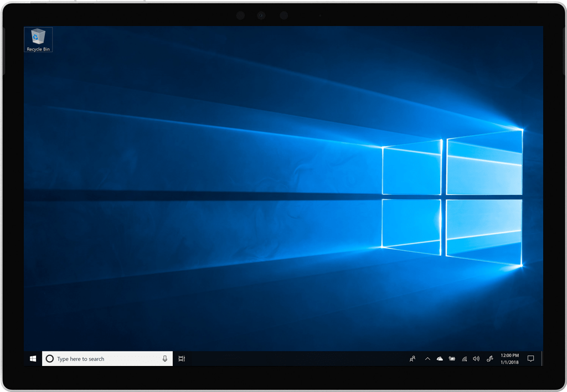This screenshot has height=392, width=567.
Task: Open volume control from the speaker icon
Action: [477, 358]
